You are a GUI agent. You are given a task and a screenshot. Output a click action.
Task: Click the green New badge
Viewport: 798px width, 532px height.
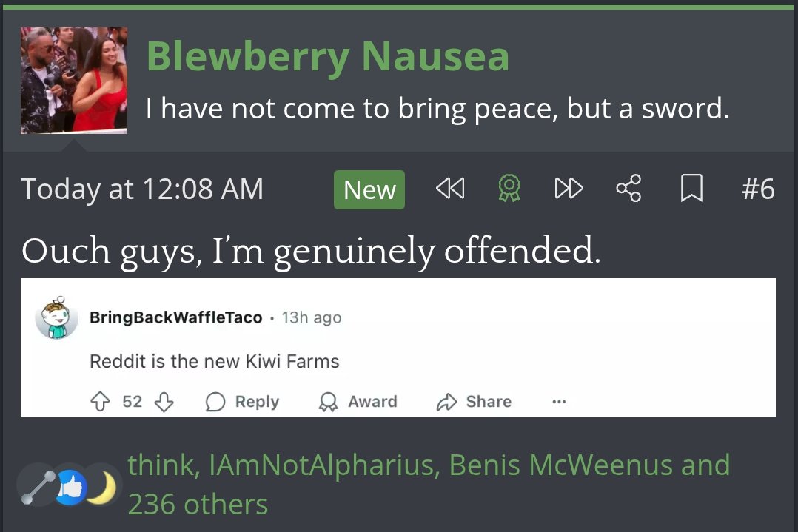point(369,190)
